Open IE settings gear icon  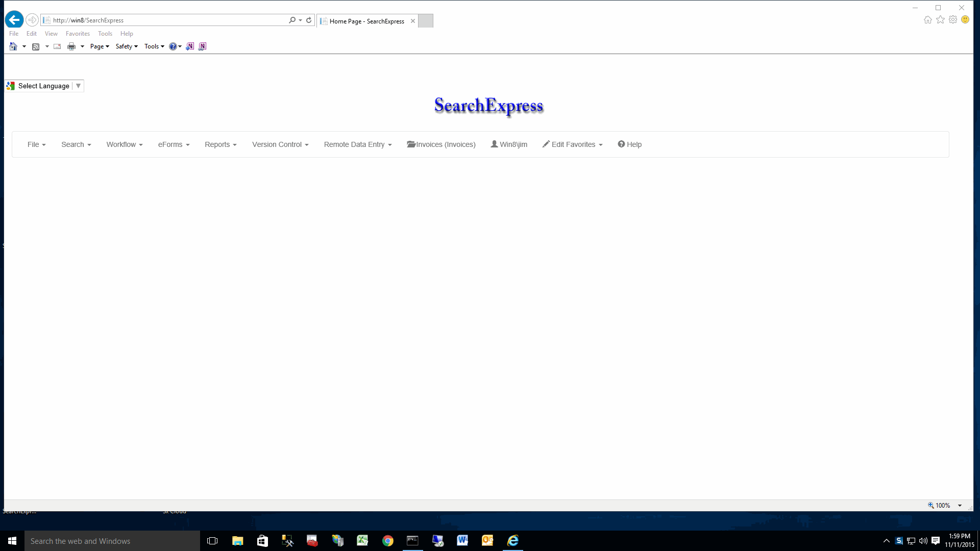coord(953,20)
